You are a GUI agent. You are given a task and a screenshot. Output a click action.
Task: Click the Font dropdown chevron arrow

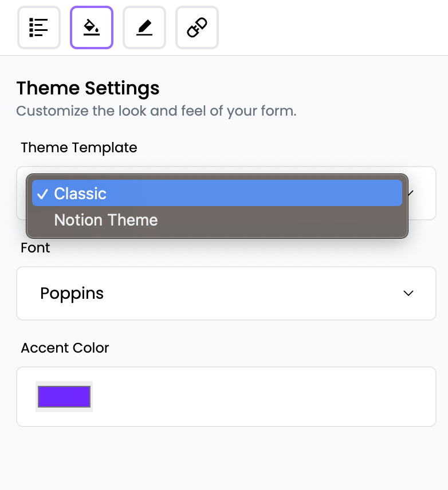coord(408,293)
